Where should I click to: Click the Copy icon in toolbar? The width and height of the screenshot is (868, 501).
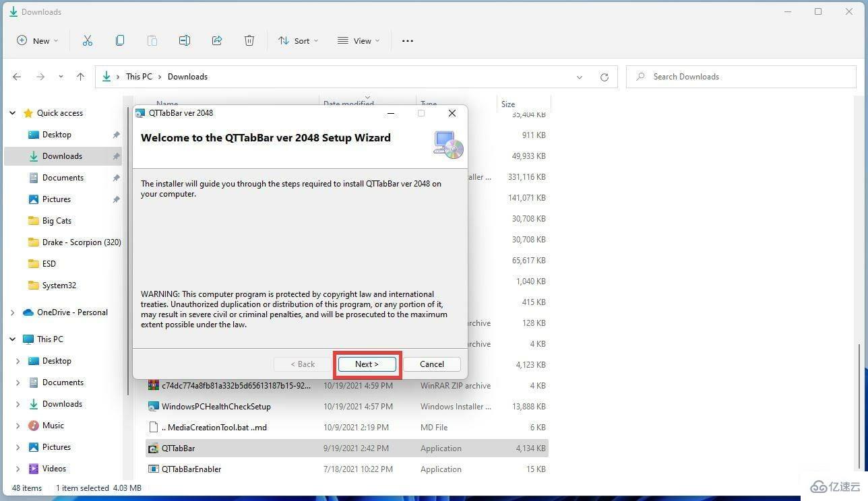click(120, 40)
